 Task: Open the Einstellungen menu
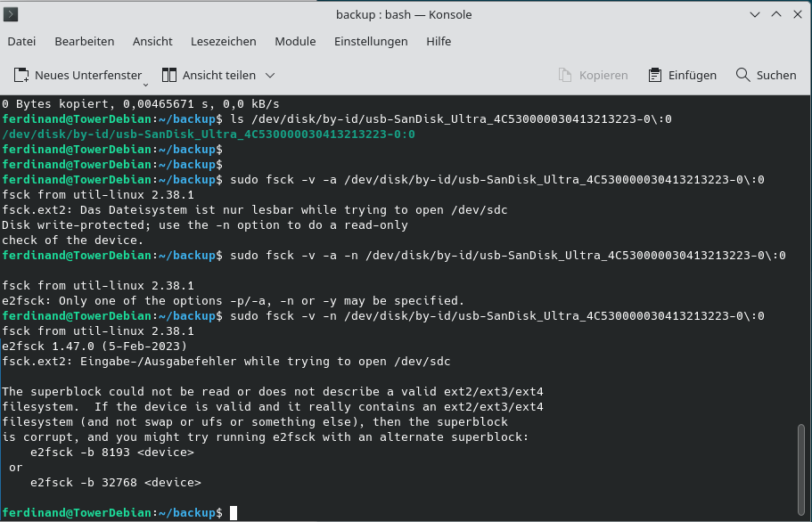371,41
